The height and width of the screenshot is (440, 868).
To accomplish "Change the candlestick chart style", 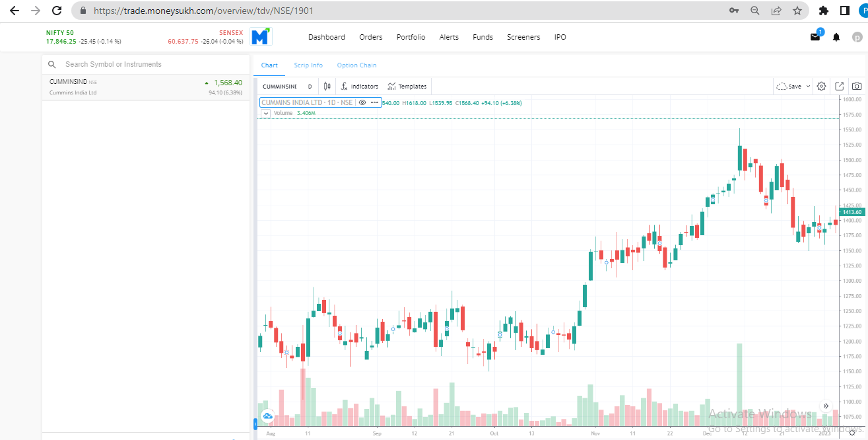I will pos(327,87).
